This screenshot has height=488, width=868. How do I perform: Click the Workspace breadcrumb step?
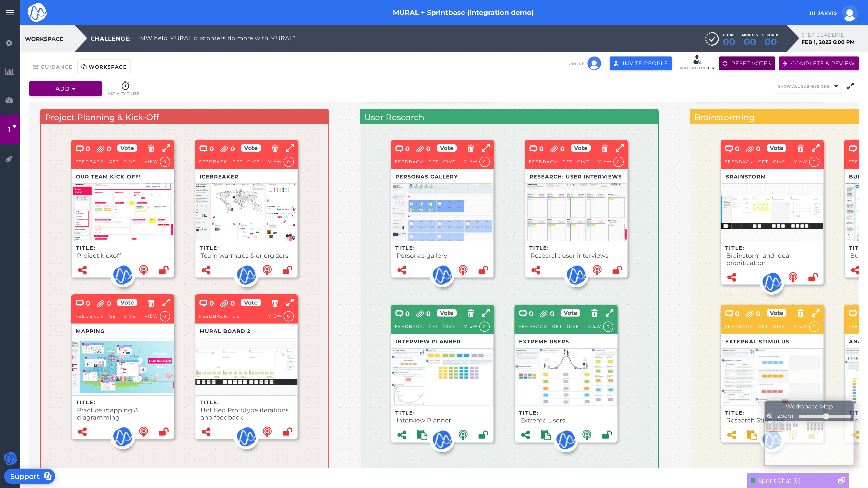click(x=44, y=39)
